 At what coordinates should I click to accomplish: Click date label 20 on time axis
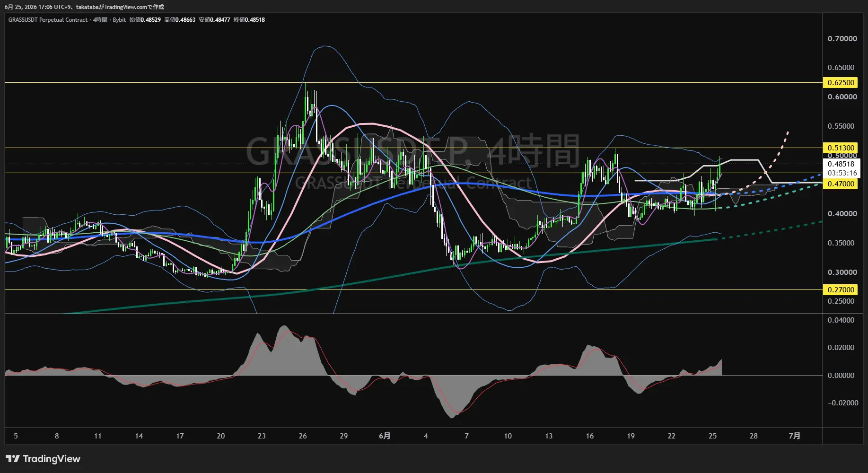pos(221,436)
